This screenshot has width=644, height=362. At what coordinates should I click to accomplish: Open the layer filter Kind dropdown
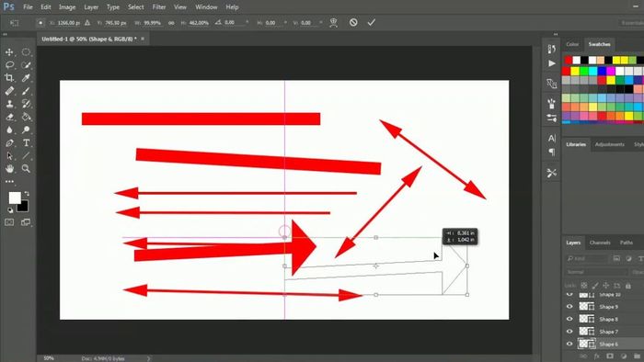587,258
